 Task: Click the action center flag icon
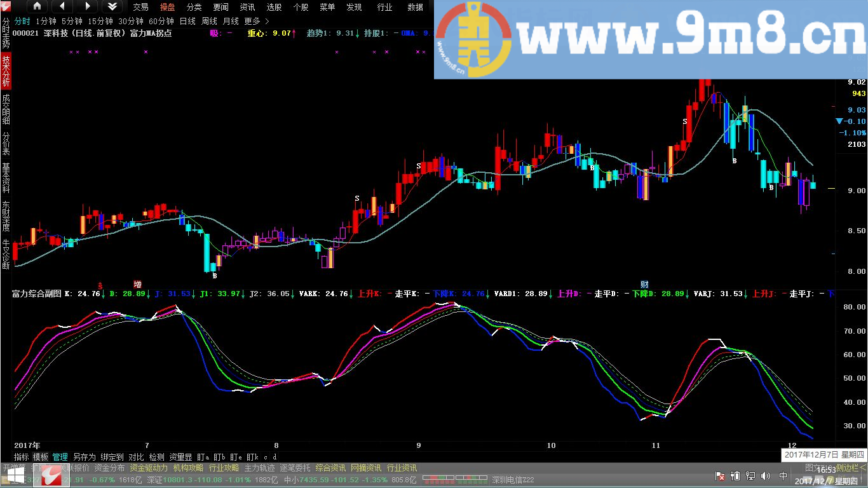[720, 476]
